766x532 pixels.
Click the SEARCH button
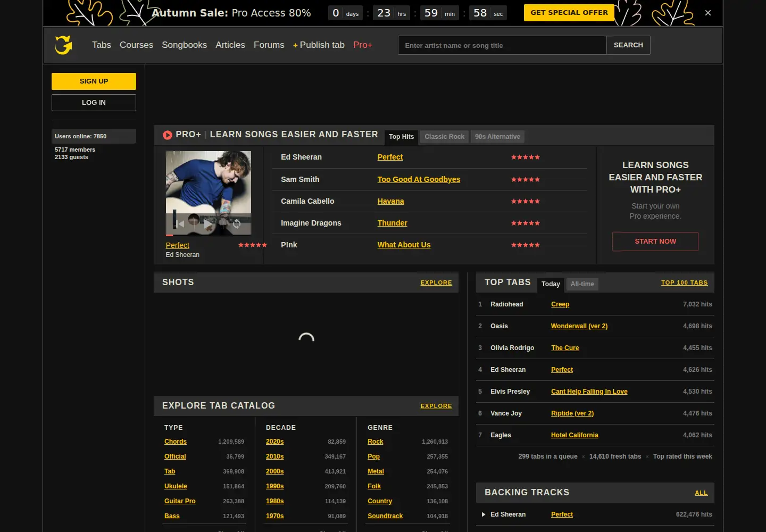[628, 45]
